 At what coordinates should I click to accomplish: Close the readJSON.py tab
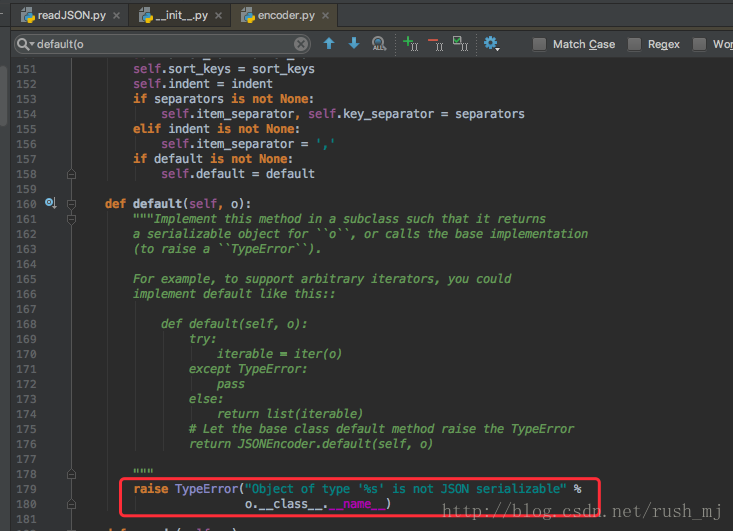pos(117,16)
